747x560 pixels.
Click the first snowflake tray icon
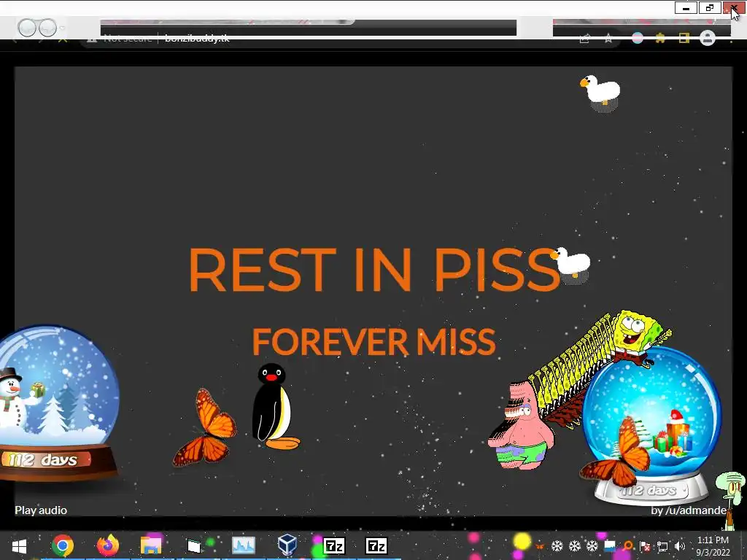pos(557,546)
